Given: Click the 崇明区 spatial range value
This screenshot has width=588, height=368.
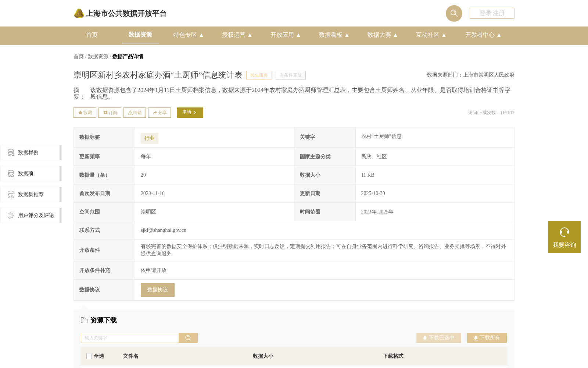Looking at the screenshot, I should (x=148, y=212).
